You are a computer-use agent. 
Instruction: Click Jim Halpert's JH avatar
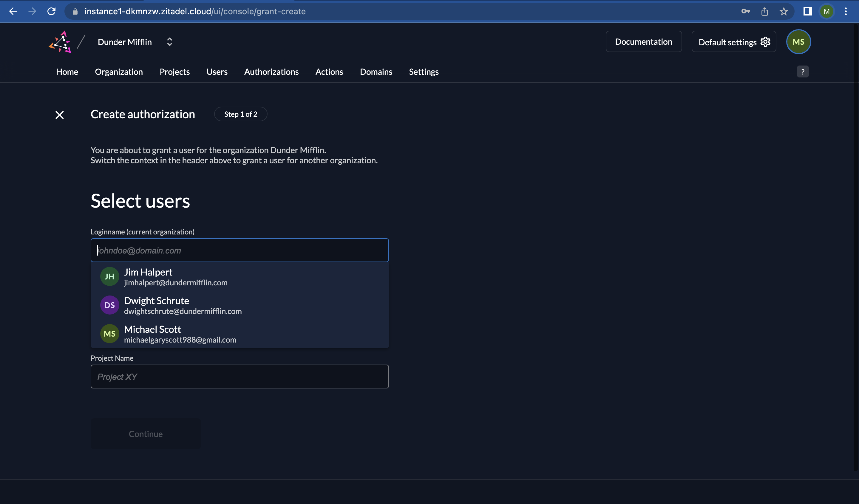click(x=109, y=276)
